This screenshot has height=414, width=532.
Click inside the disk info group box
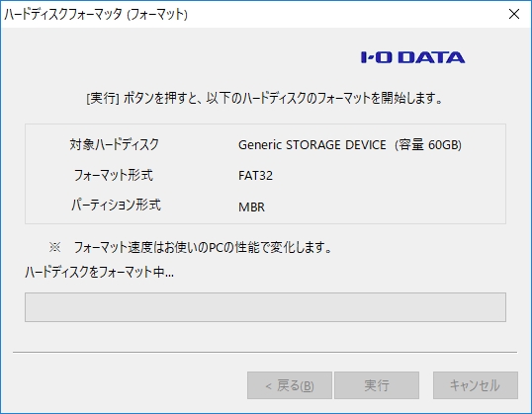(265, 174)
